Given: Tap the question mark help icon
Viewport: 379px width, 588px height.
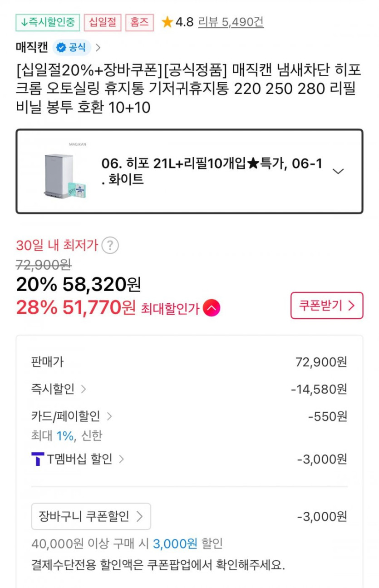Looking at the screenshot, I should (110, 246).
